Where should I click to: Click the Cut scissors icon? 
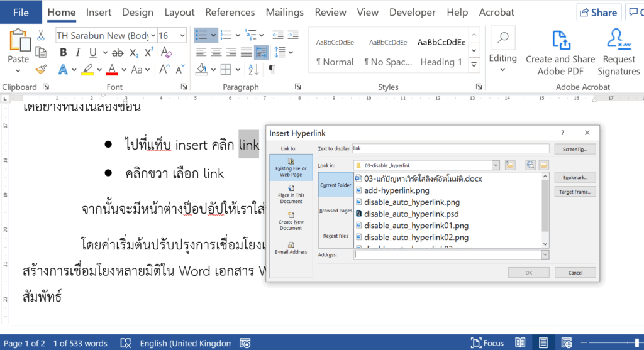[x=41, y=36]
